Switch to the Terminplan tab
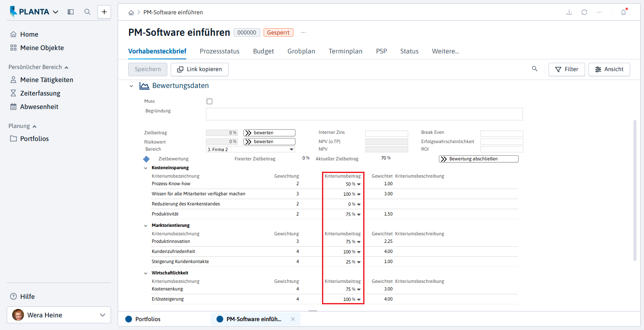 (x=346, y=51)
